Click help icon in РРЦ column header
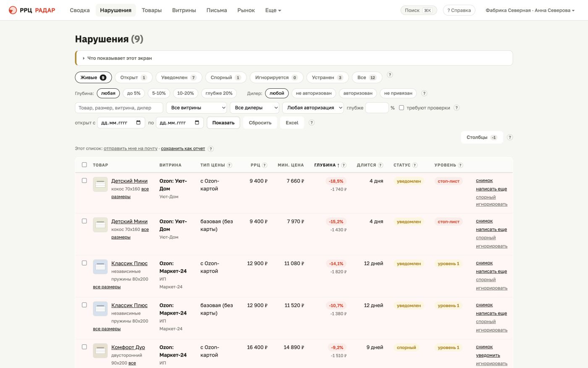Image resolution: width=588 pixels, height=368 pixels. (x=265, y=165)
